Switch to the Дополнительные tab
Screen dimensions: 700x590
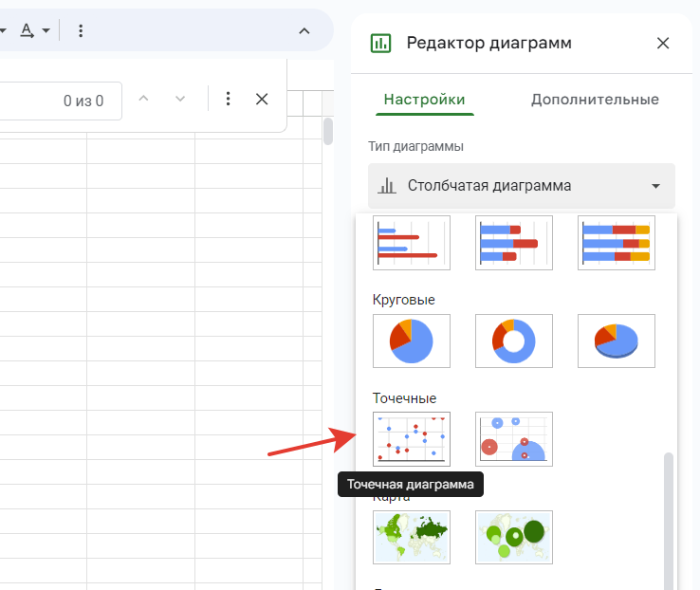coord(594,100)
